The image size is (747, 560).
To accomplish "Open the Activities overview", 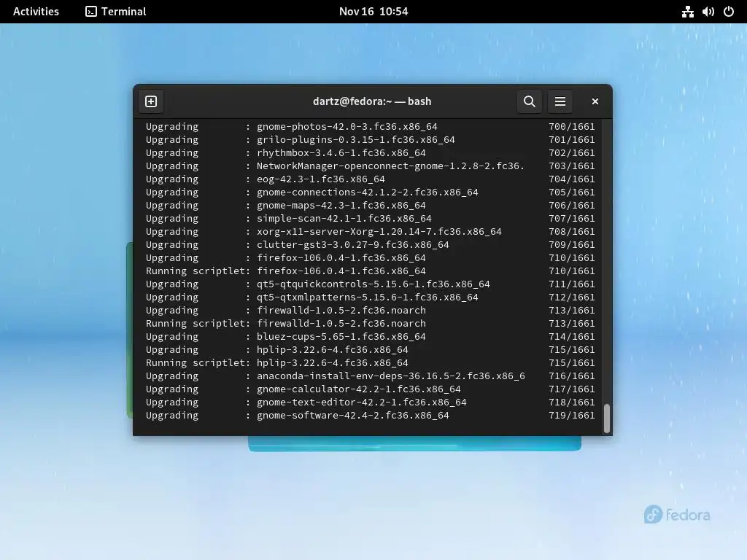I will pos(36,12).
